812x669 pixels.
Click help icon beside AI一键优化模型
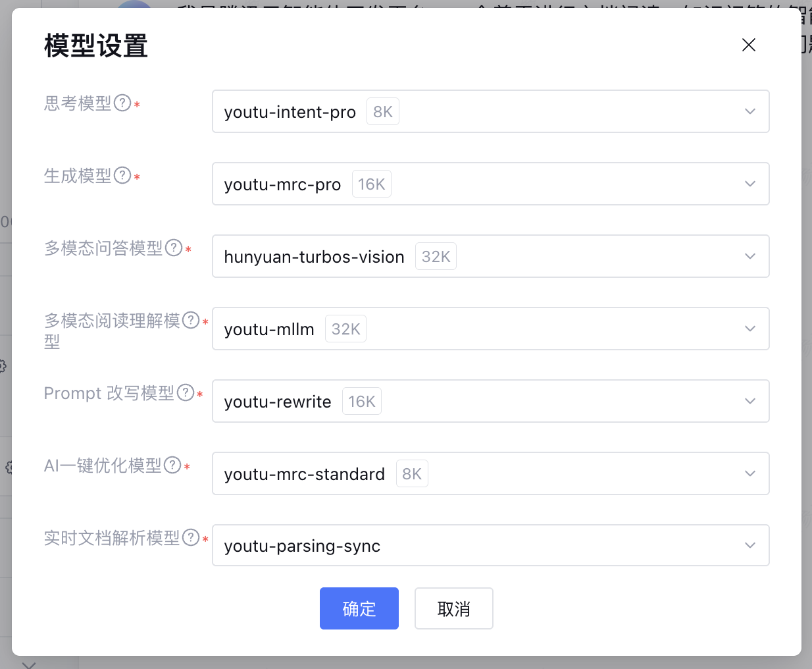pos(172,465)
